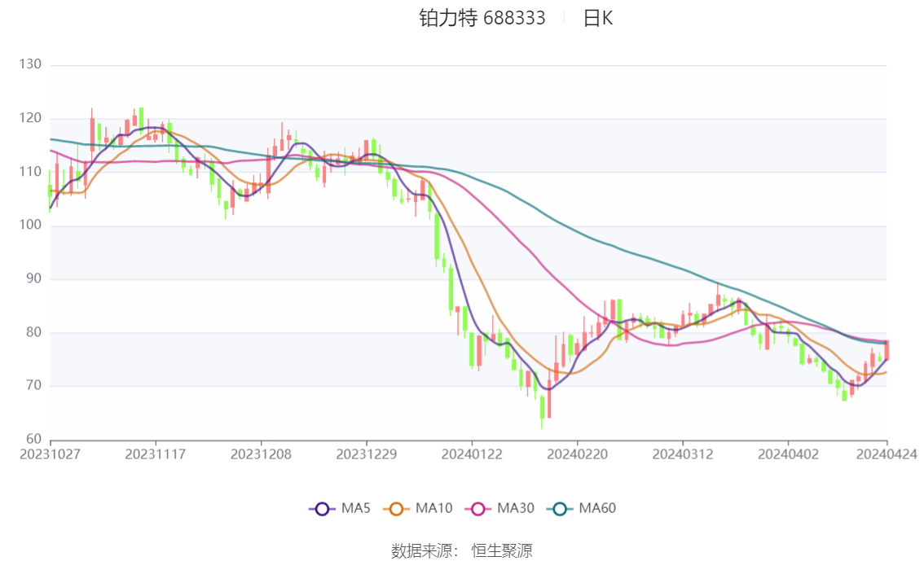Click the 20240220 date axis label

(578, 454)
